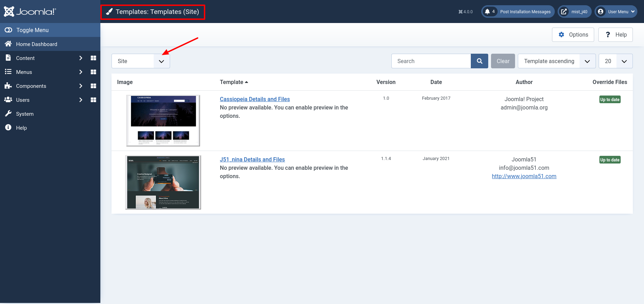Click the sidebar Help info icon

click(x=8, y=128)
